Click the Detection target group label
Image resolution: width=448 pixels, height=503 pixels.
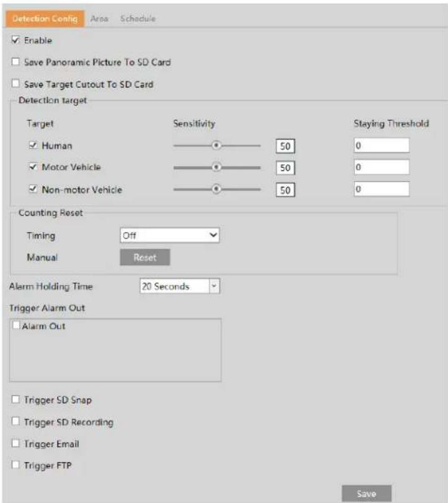pyautogui.click(x=53, y=100)
